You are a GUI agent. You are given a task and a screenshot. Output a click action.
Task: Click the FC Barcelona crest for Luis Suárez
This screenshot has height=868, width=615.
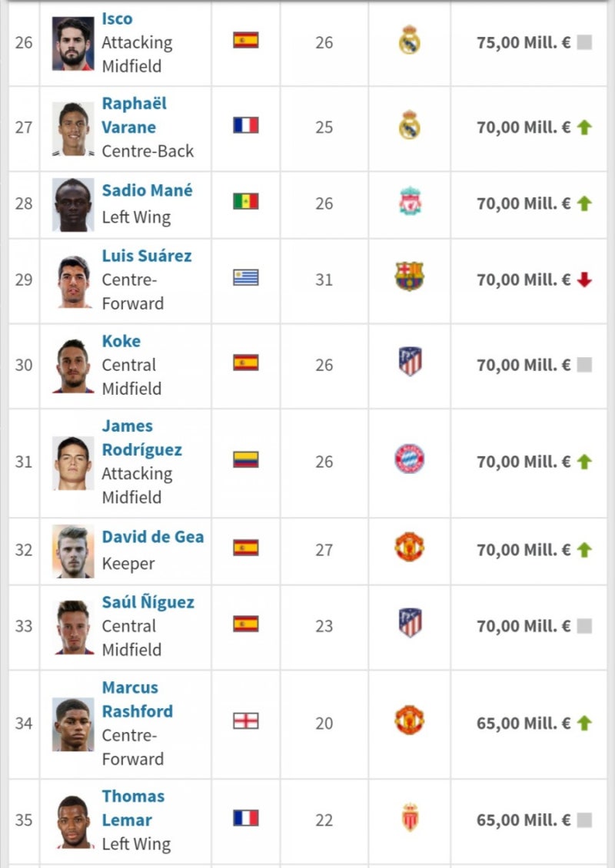tap(409, 277)
